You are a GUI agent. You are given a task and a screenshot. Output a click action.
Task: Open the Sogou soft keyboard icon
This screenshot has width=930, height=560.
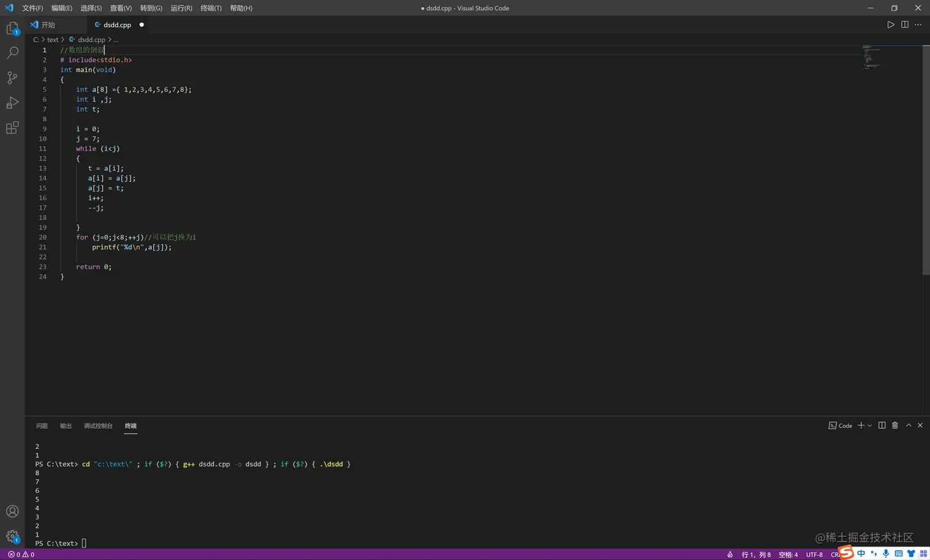(x=899, y=554)
